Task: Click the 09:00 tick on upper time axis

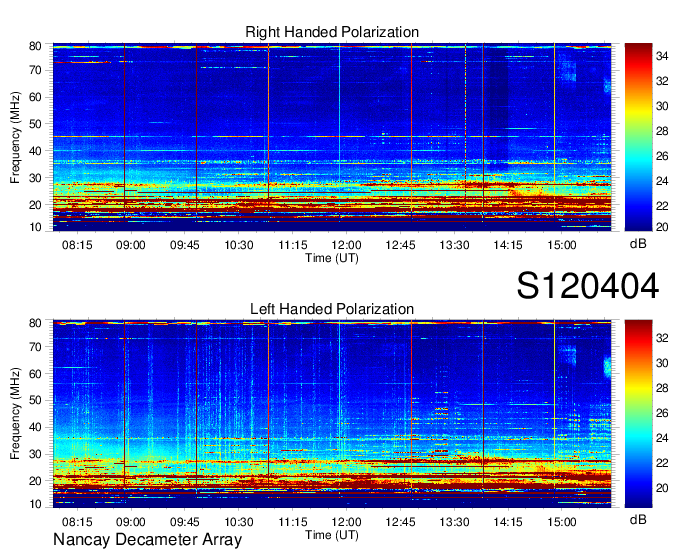Action: (131, 245)
